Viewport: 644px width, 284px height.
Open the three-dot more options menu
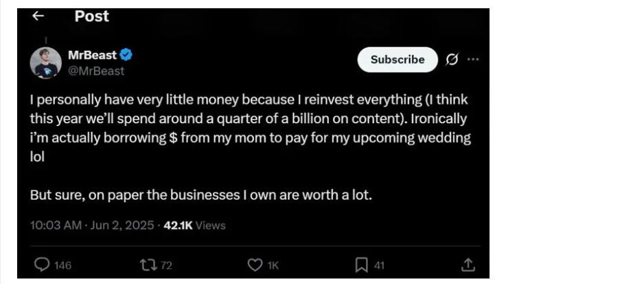pos(473,60)
